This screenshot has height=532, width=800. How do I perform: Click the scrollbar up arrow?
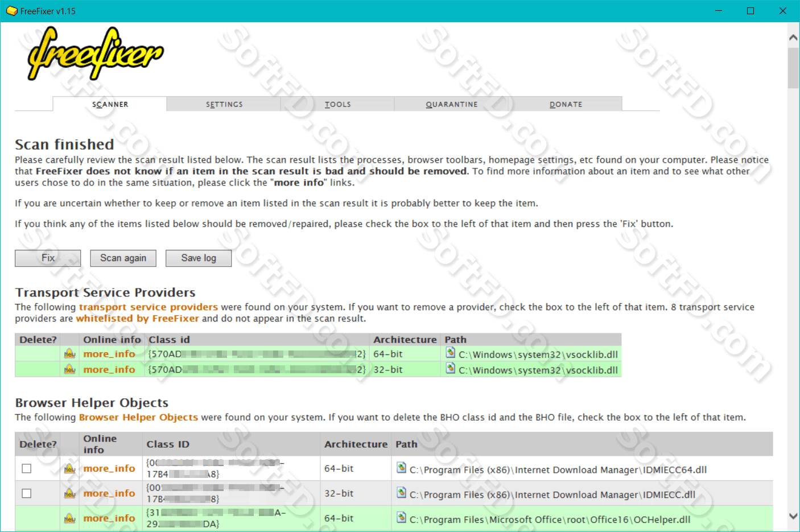point(793,38)
